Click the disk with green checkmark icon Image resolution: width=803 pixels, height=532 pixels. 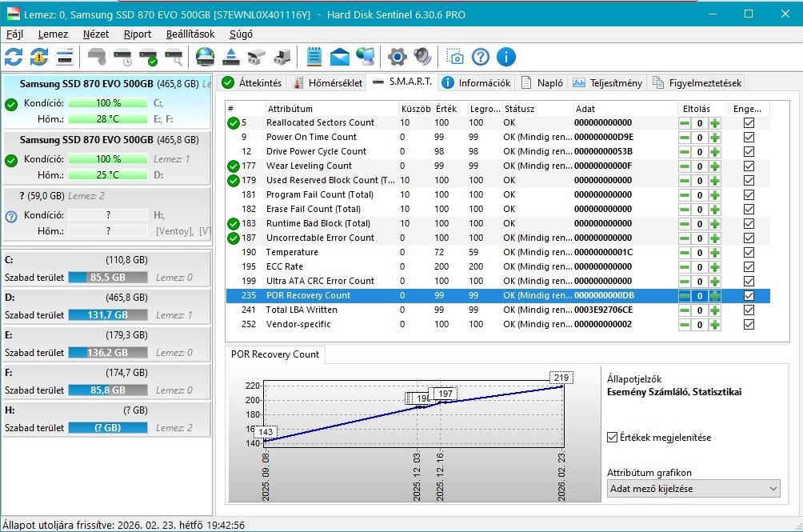(149, 57)
